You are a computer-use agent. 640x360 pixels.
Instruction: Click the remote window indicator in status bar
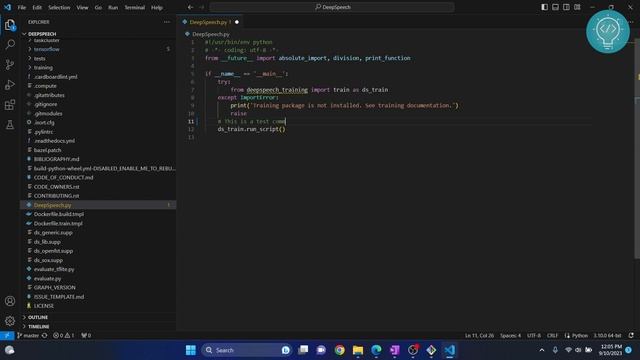point(7,336)
